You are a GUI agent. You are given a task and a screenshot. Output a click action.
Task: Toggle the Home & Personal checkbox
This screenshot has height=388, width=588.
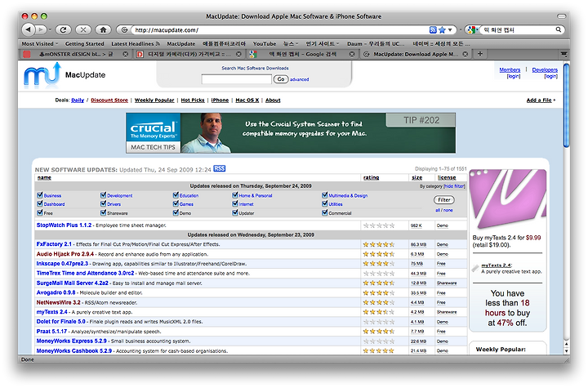point(234,195)
